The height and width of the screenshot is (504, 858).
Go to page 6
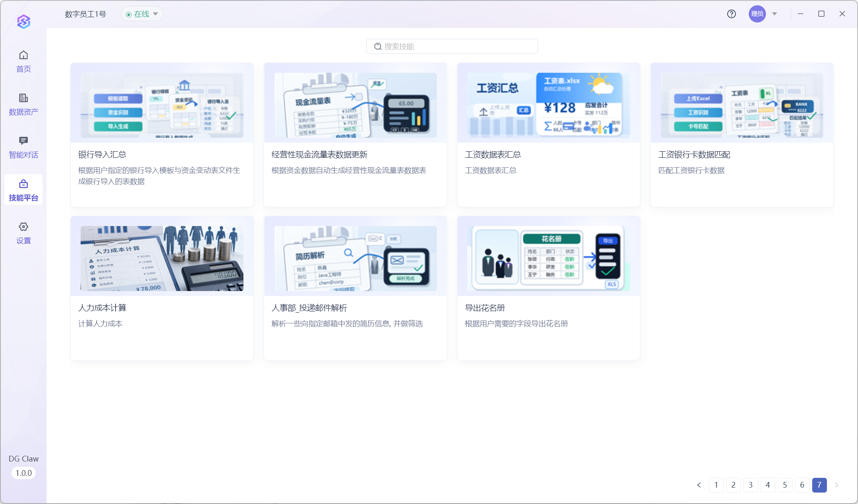click(x=802, y=485)
